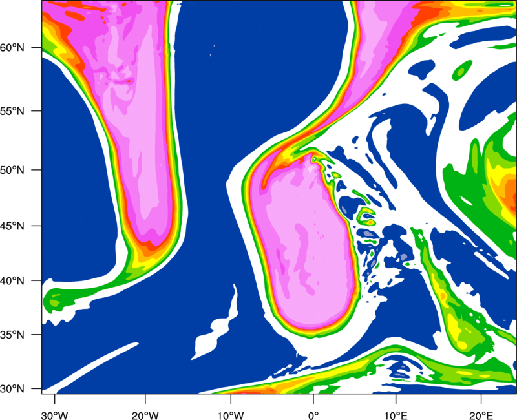Click the 0° longitude label
Image resolution: width=517 pixels, height=420 pixels.
(x=313, y=415)
